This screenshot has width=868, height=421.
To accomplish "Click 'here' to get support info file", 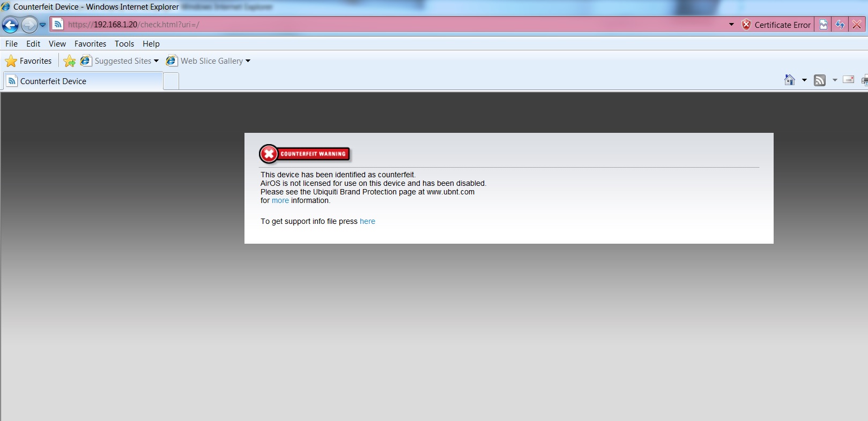I will point(367,221).
